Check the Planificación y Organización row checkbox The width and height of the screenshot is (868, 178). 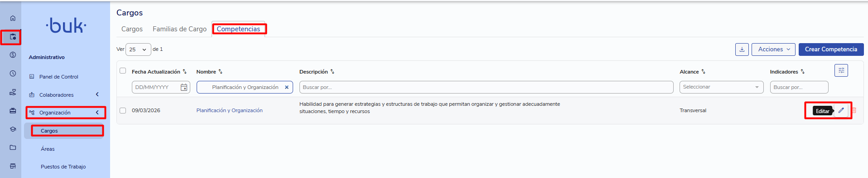[x=123, y=110]
